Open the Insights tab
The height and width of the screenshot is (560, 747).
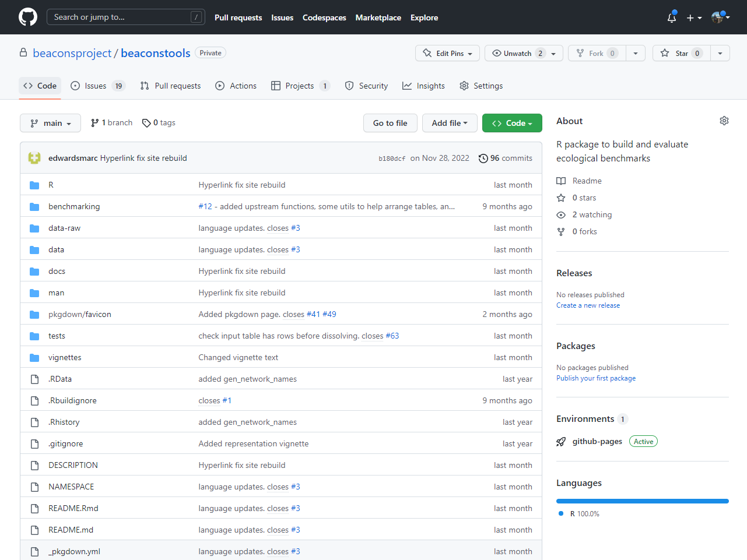423,86
